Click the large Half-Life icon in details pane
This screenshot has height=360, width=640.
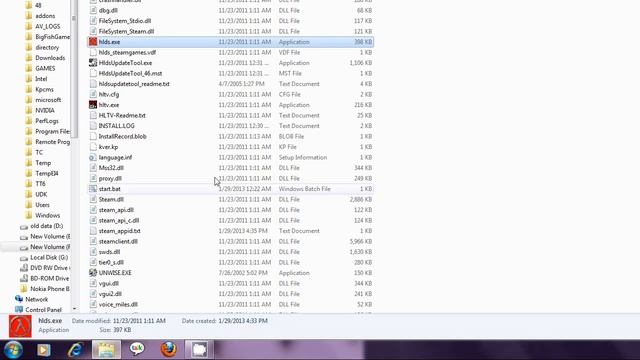[x=20, y=326]
